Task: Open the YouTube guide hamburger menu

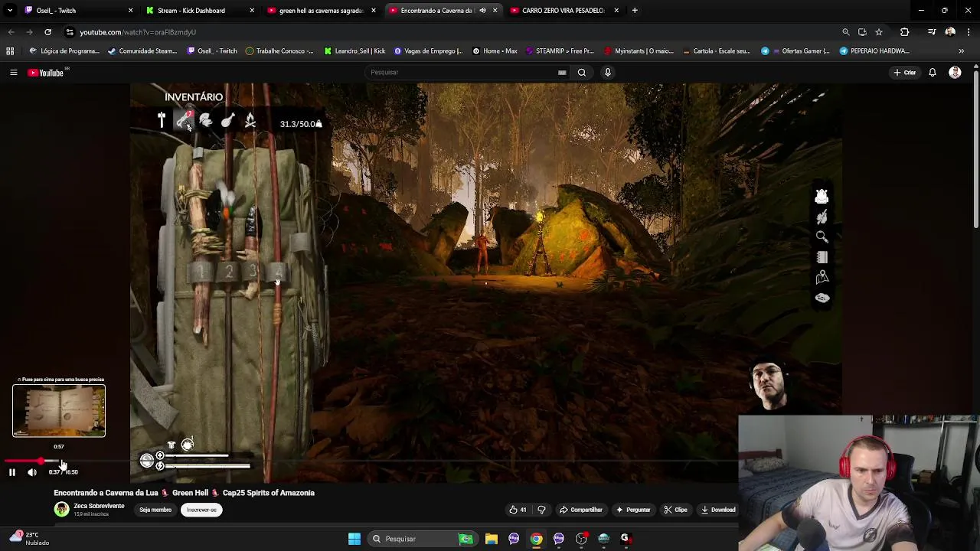Action: point(13,73)
